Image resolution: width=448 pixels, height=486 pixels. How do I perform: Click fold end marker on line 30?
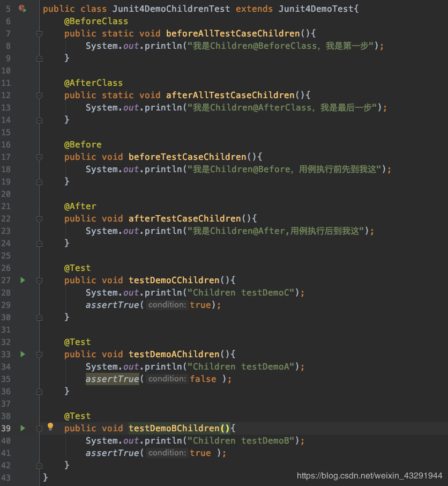click(39, 318)
